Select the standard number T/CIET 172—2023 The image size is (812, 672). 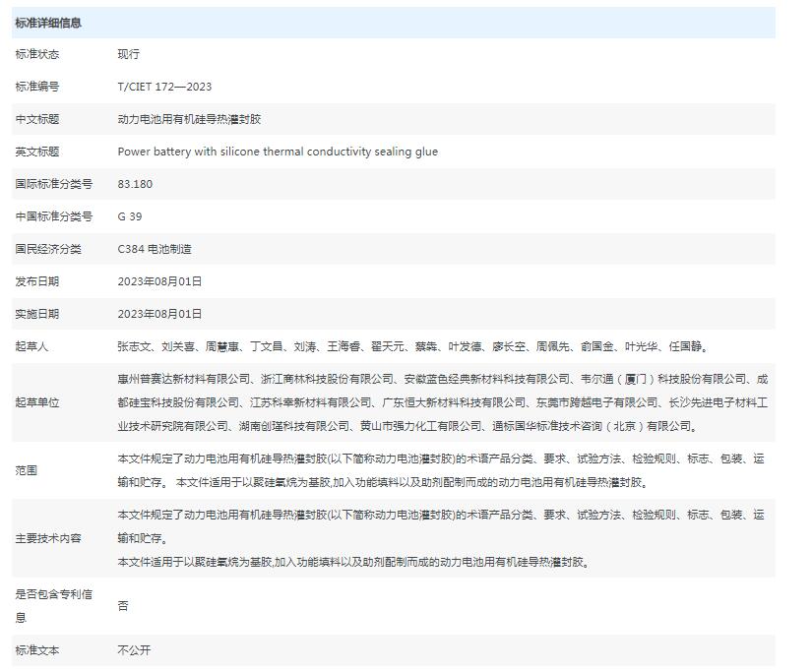(x=164, y=87)
